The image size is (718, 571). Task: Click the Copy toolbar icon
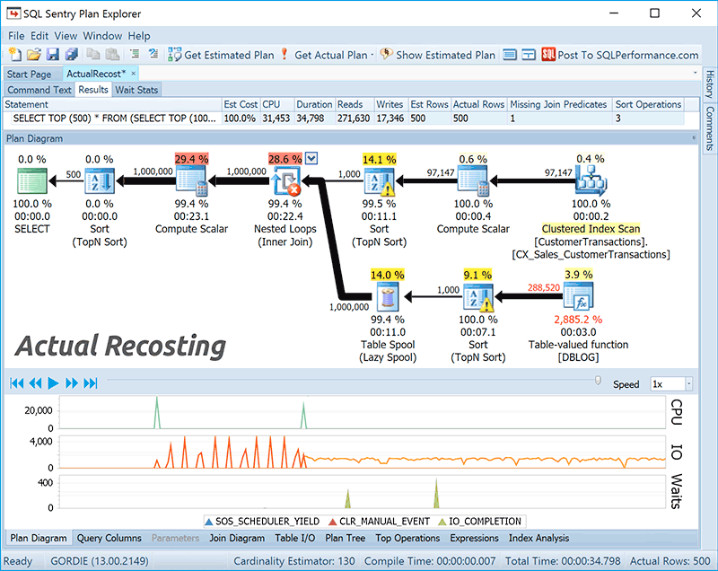click(x=93, y=54)
